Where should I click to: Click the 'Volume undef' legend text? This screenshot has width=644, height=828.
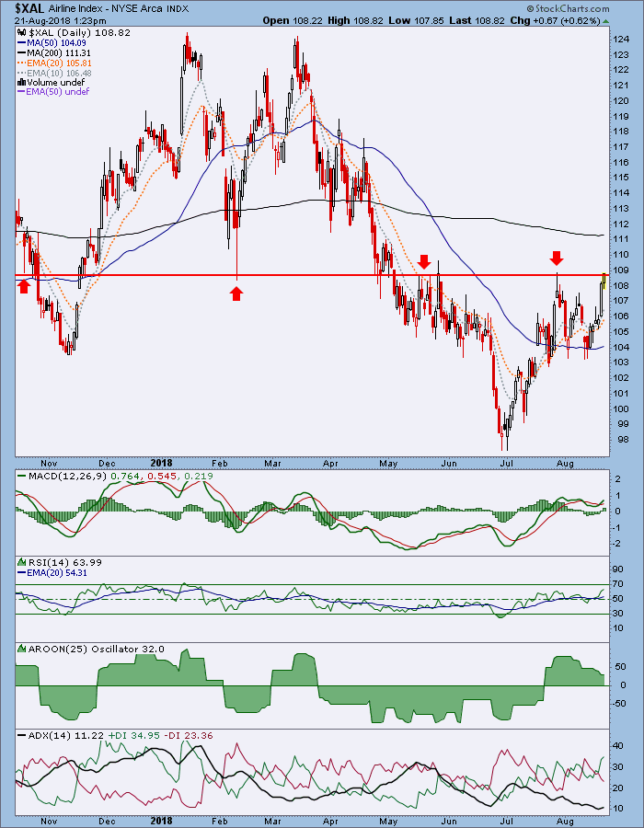click(55, 83)
